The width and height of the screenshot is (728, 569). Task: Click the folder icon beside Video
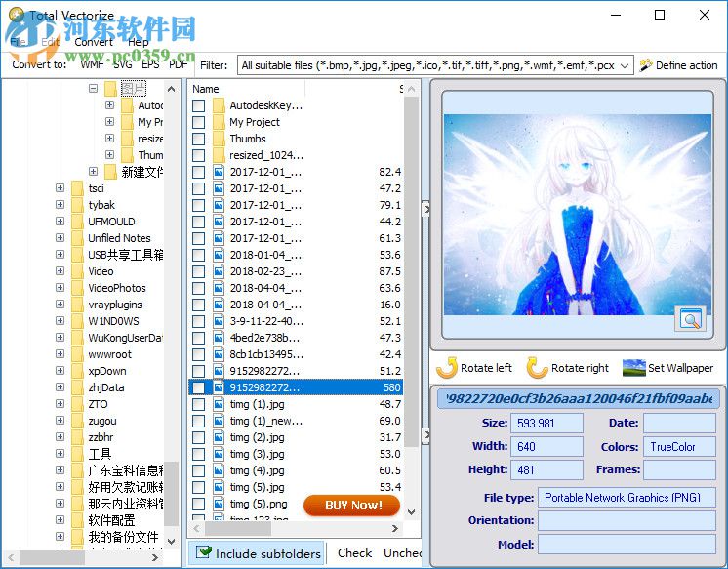[77, 271]
